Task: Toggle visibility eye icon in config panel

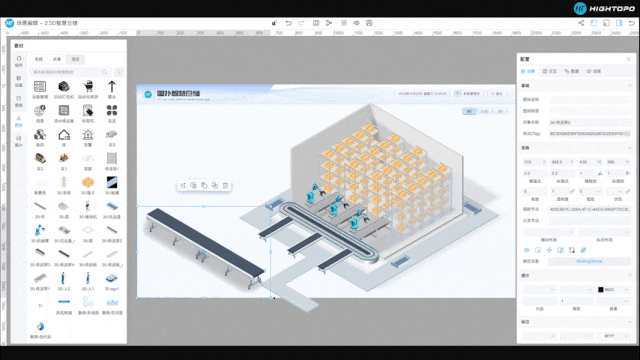Action: (x=527, y=250)
